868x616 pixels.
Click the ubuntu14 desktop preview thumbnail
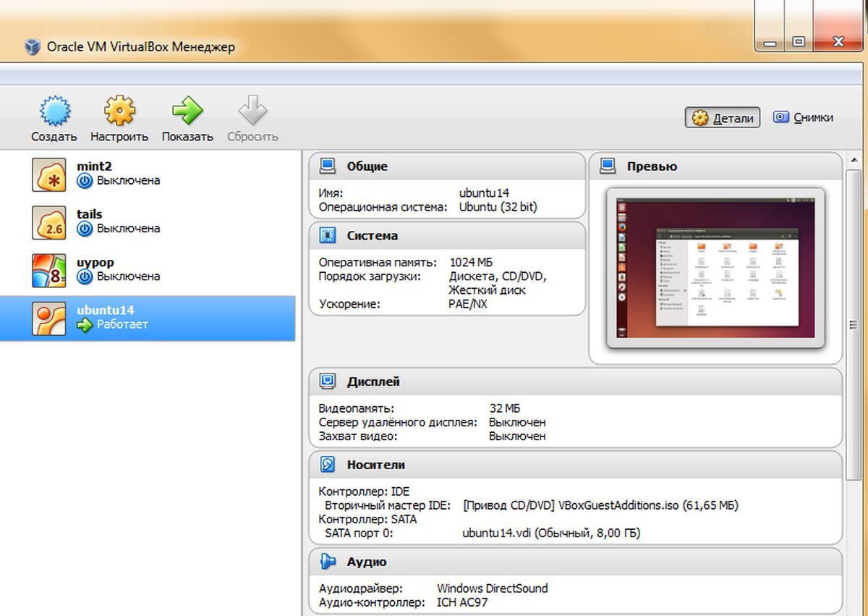[715, 268]
